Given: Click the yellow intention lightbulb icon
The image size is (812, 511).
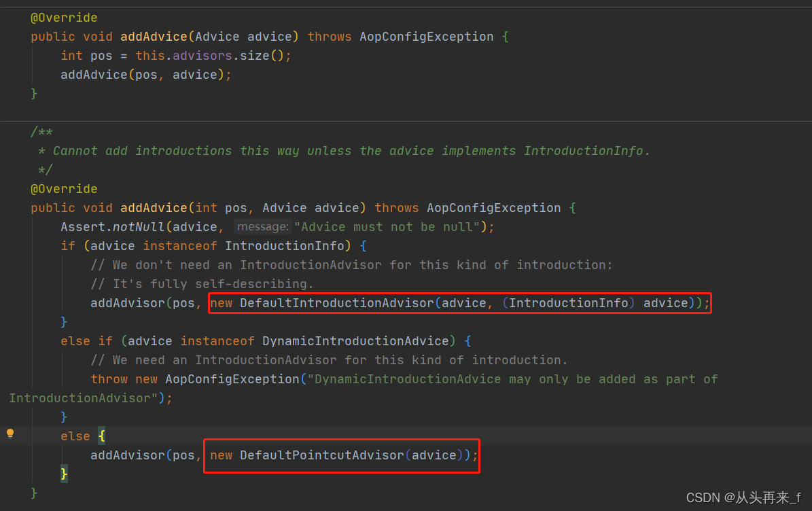Looking at the screenshot, I should (x=10, y=435).
